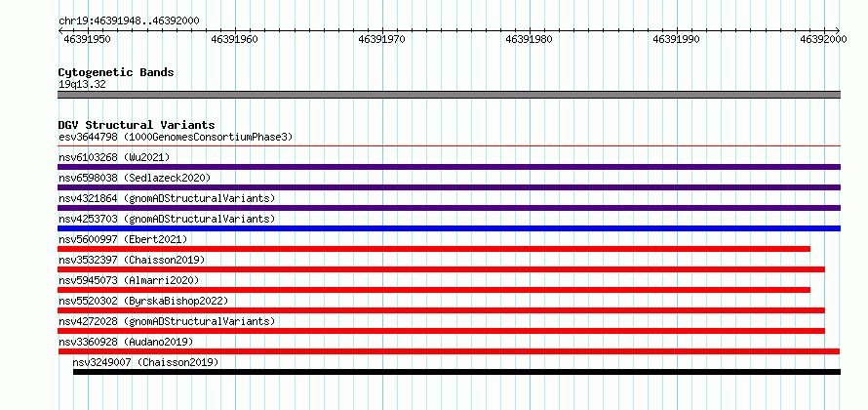Open nsv3249007 (Chaisson2019) label

coord(146,362)
